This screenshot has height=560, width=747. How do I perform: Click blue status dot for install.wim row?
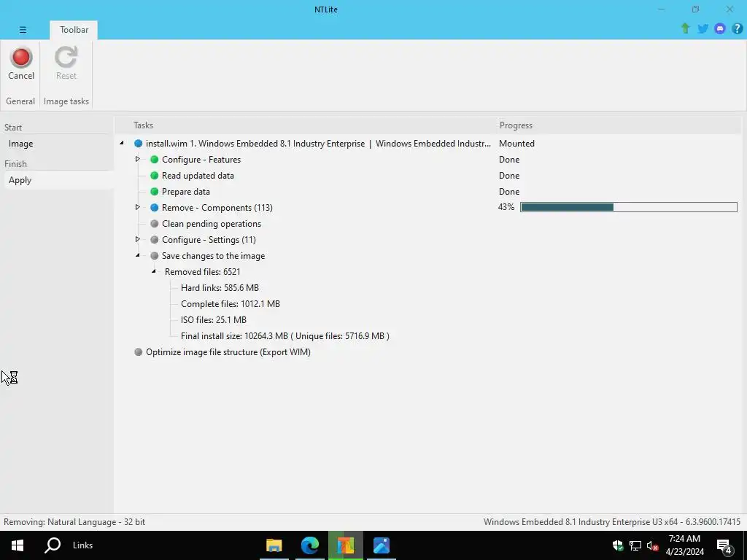[x=138, y=144]
